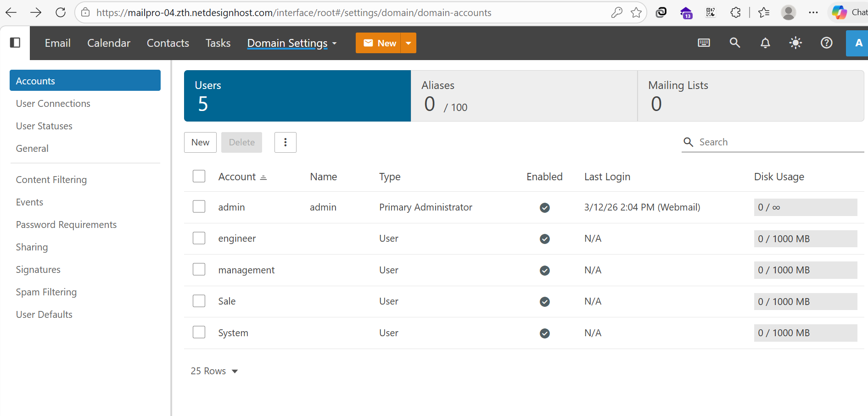Sort by the Last Login column header

(x=607, y=177)
